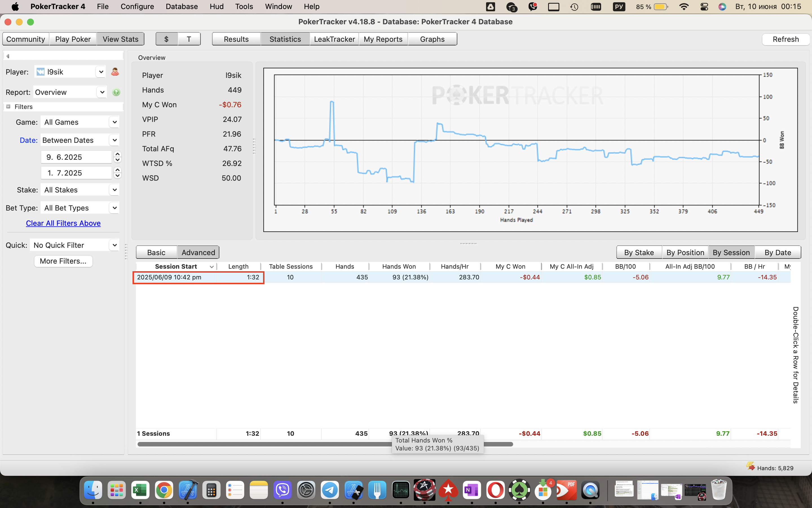Open the Play Poker section
The image size is (812, 508).
pyautogui.click(x=73, y=39)
